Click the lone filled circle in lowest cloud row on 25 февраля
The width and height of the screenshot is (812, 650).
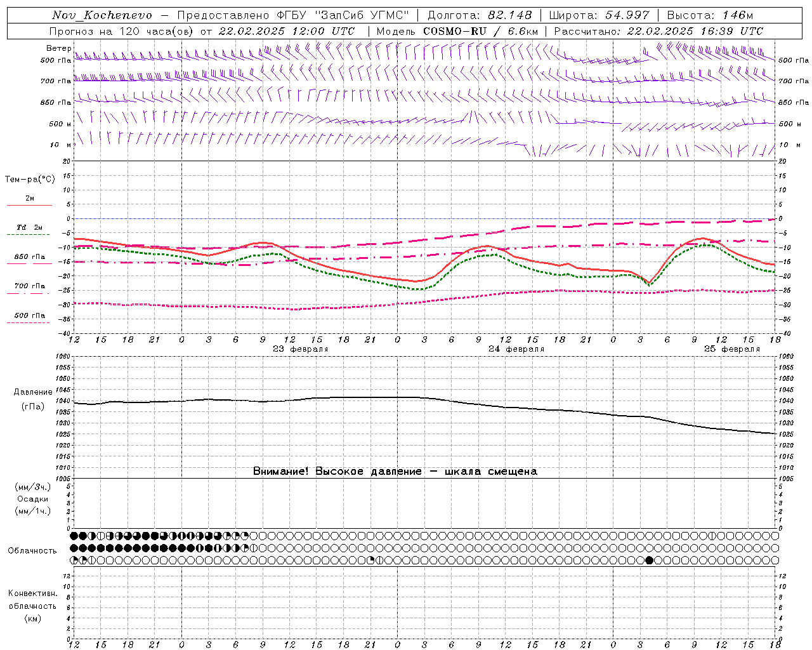tap(649, 560)
